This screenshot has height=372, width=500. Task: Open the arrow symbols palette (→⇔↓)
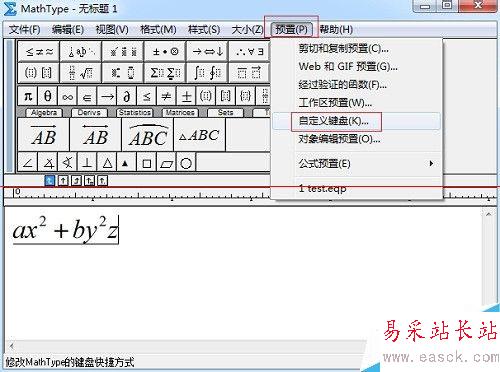tap(207, 52)
